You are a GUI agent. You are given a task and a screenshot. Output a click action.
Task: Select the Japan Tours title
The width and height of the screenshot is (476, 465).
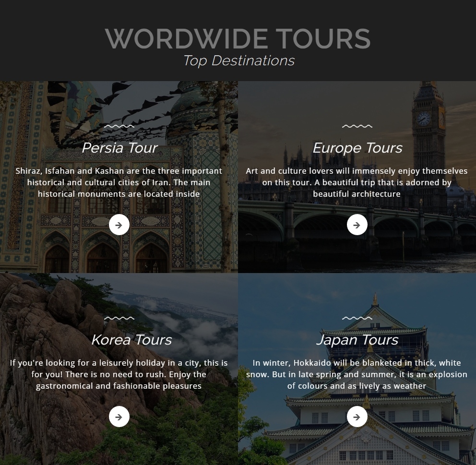point(357,340)
